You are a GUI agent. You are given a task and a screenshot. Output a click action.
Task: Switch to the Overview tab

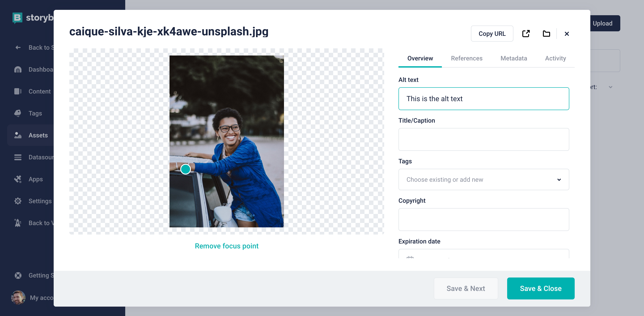(420, 58)
